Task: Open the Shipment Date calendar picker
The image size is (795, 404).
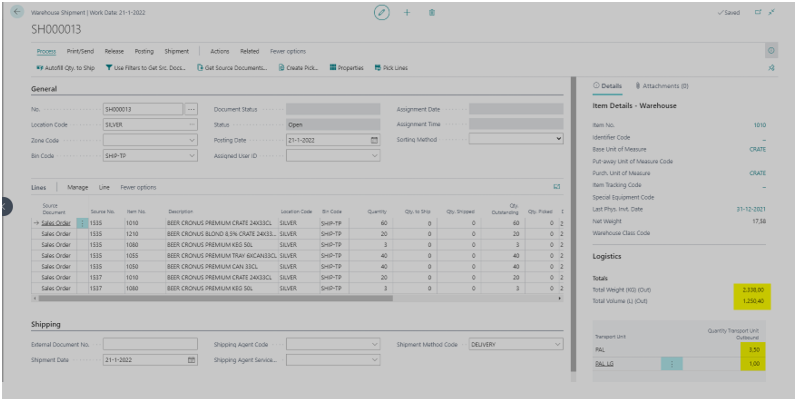Action: click(x=192, y=359)
